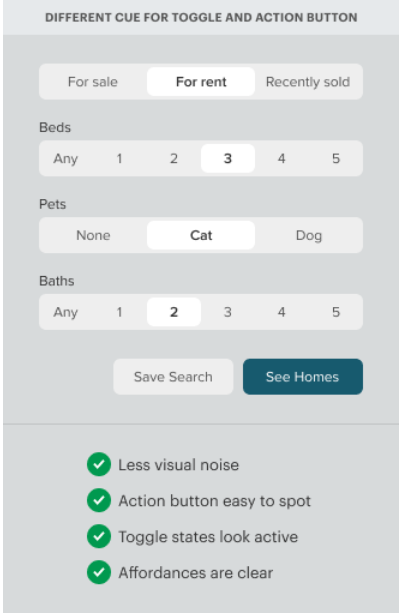Select Cat under Pets
The image size is (403, 613).
(201, 235)
